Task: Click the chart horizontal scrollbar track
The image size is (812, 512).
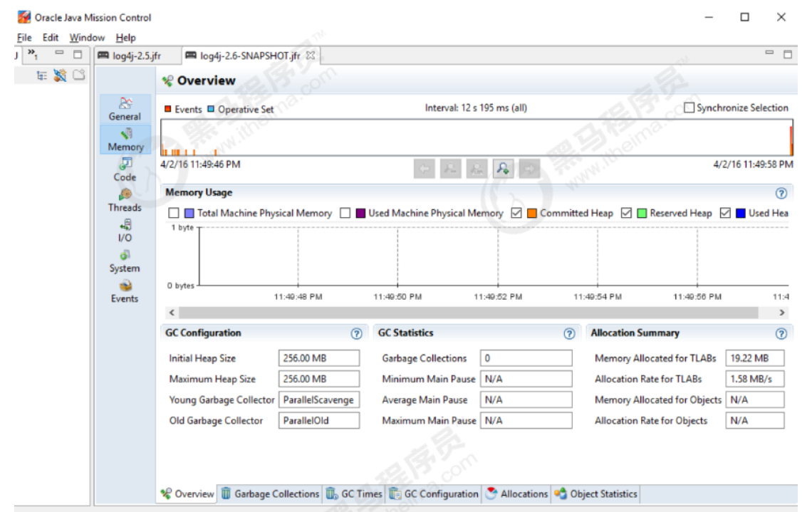Action: [x=468, y=313]
